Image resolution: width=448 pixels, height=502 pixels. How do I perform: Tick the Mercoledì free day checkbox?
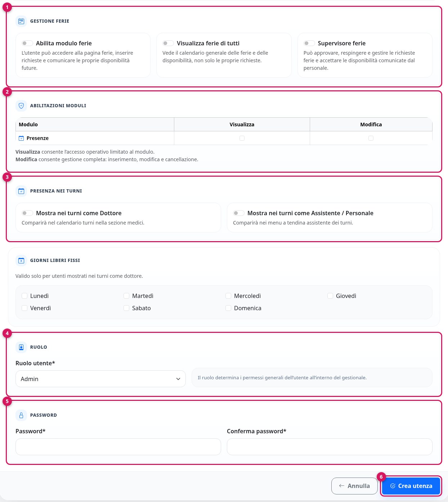point(228,296)
